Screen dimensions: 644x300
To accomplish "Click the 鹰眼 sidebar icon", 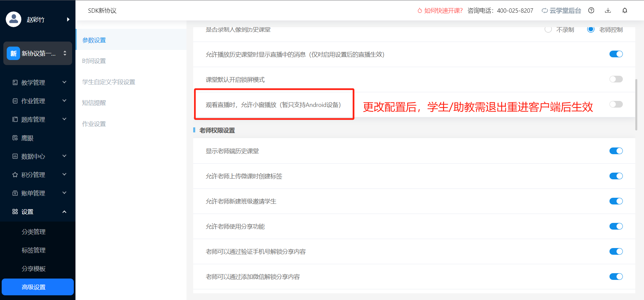I will click(15, 138).
